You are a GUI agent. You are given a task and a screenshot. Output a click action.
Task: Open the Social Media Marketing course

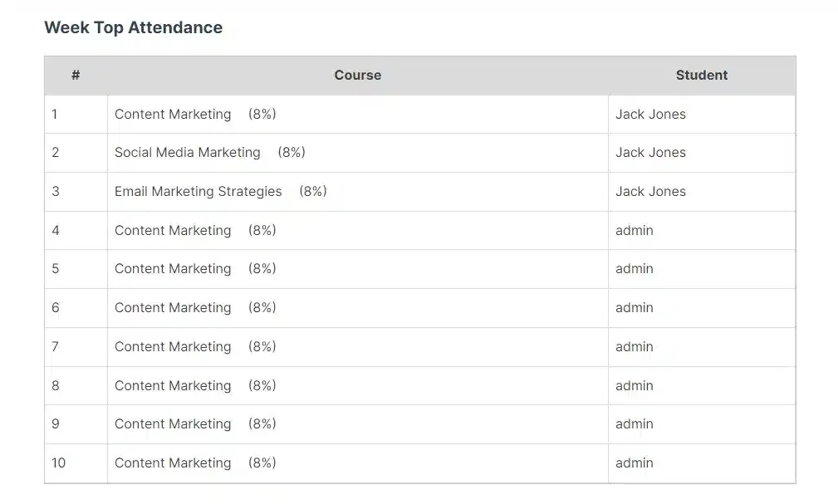coord(187,153)
